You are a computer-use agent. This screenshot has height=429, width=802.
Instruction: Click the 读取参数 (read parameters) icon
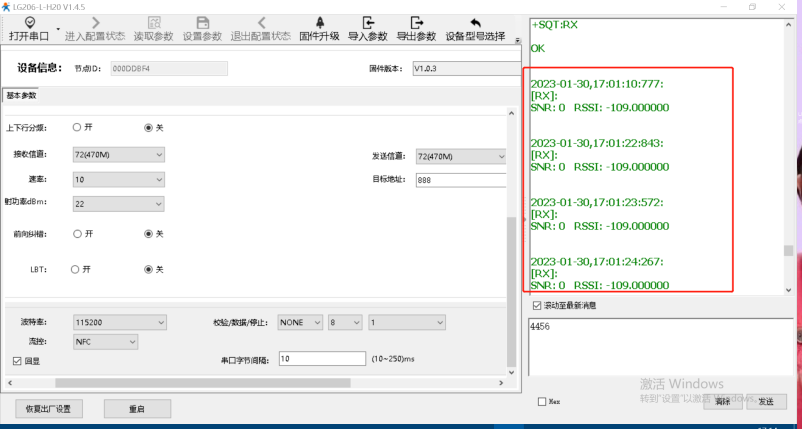(154, 22)
